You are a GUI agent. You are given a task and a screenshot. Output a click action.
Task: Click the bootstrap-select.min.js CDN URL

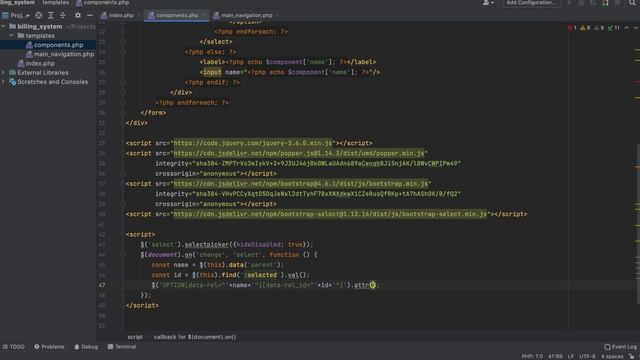pos(330,214)
